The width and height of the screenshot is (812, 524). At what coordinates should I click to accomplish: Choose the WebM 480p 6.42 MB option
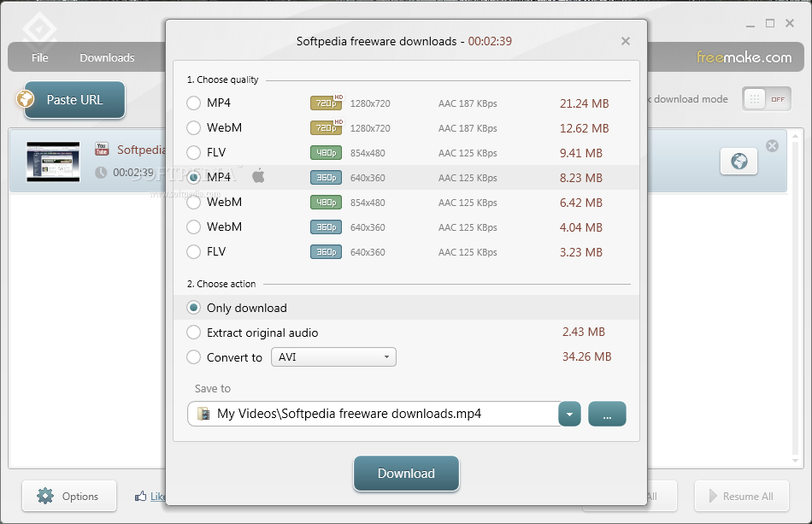pyautogui.click(x=194, y=203)
